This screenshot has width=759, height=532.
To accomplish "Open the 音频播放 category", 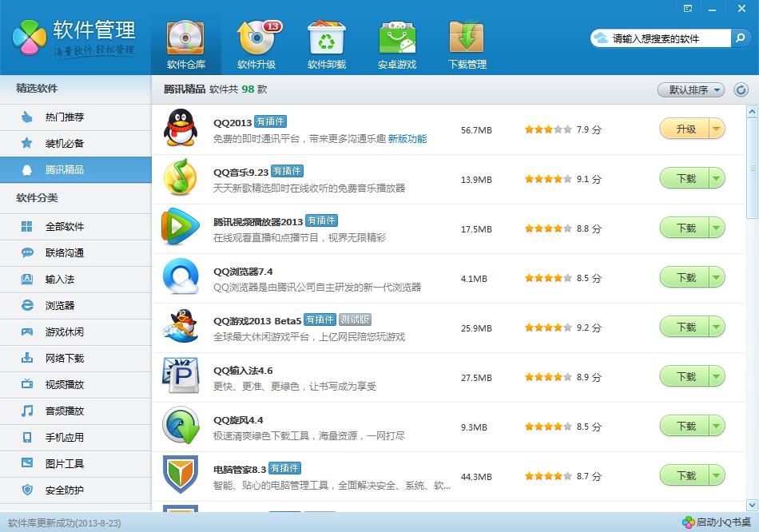I will click(x=76, y=411).
